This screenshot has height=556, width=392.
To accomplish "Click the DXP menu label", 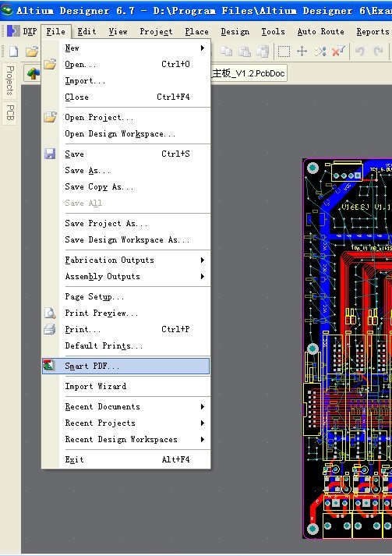I will [x=30, y=31].
